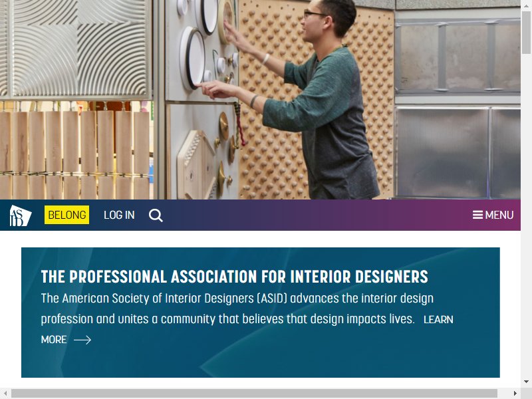Screen dimensions: 532x399
Task: Click the vertical scrollbar thumb
Action: [x=526, y=33]
